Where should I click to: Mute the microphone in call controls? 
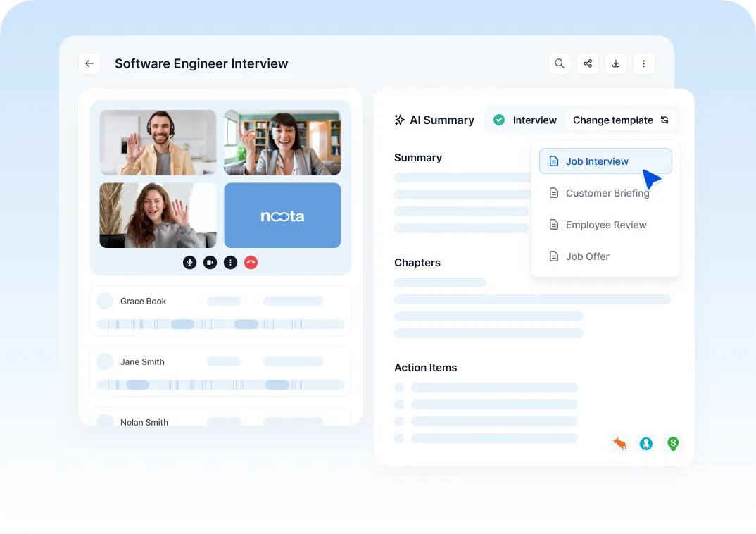(x=189, y=263)
